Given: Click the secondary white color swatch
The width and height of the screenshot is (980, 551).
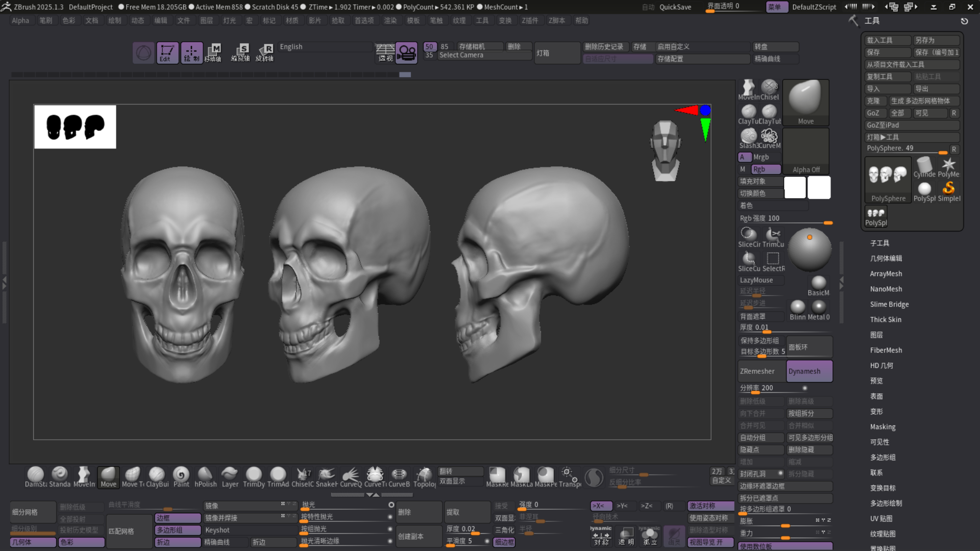Looking at the screenshot, I should point(819,187).
